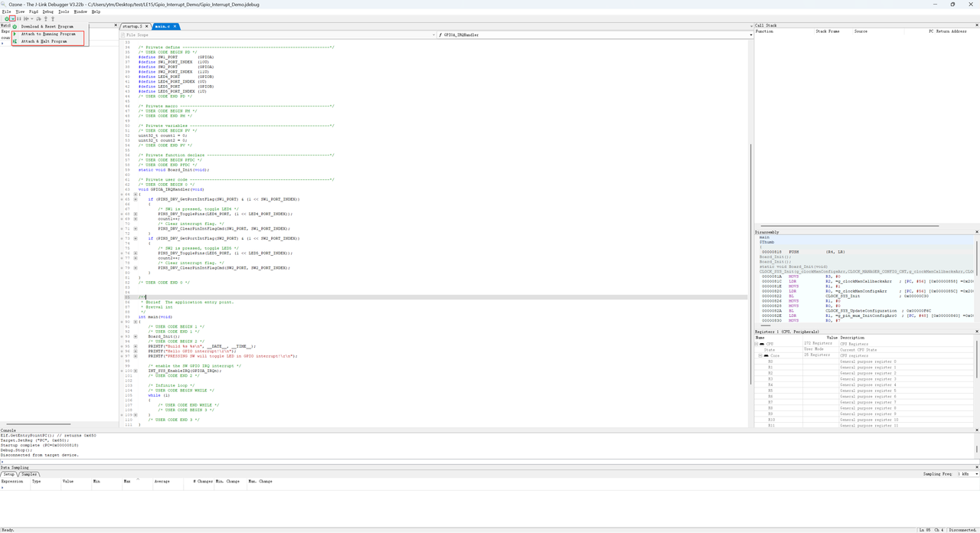
Task: Click the Console command input line
Action: click(x=490, y=461)
